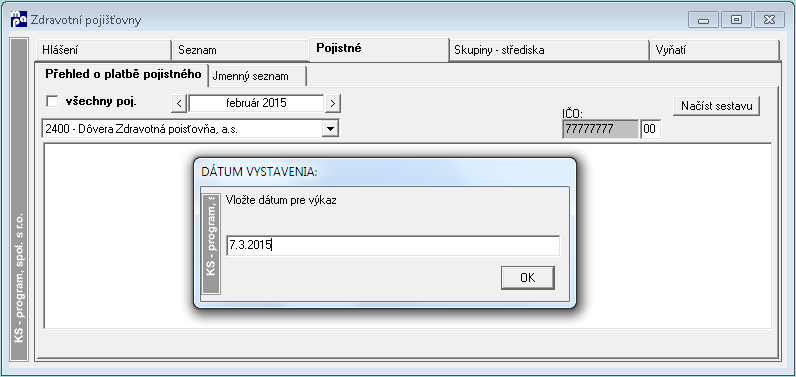Viewport: 796px width, 377px height.
Task: Maximize the Zdravotní pojišťovny window
Action: (736, 20)
